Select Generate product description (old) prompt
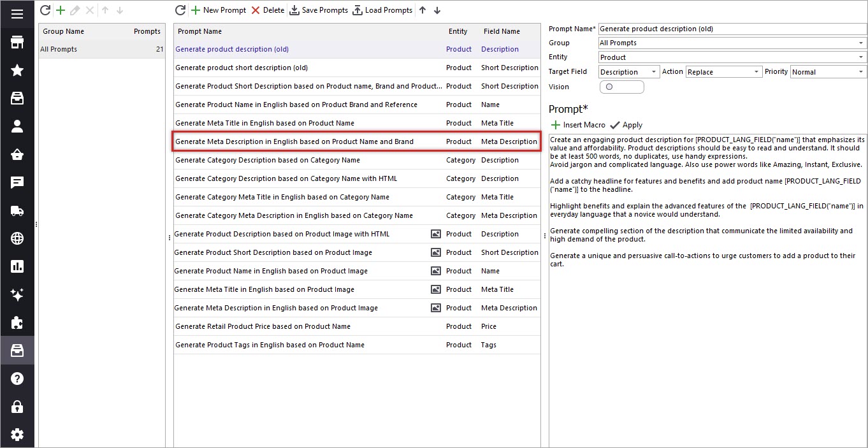Viewport: 868px width, 448px height. [357, 49]
